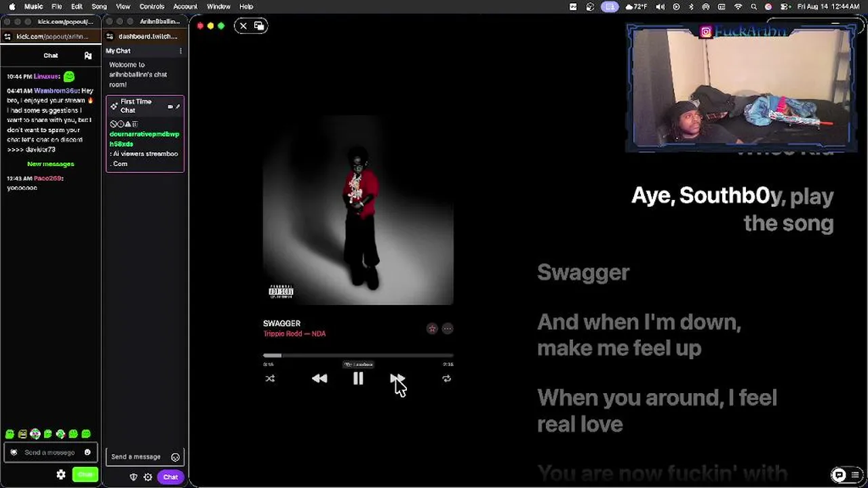Viewport: 868px width, 488px height.
Task: Jump to the lyric line 'Swagger'
Action: (x=583, y=272)
